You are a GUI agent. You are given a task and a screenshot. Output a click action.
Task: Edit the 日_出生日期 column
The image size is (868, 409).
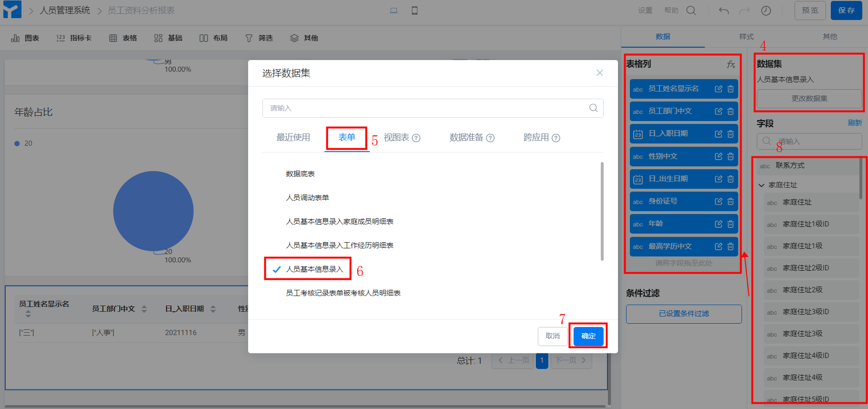click(718, 179)
